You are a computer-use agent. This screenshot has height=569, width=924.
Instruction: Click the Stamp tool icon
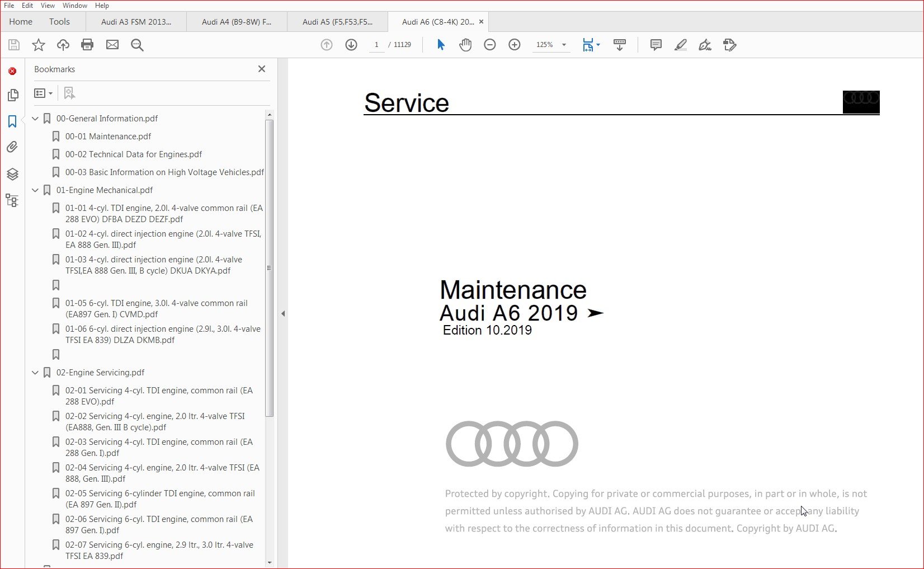(x=730, y=45)
